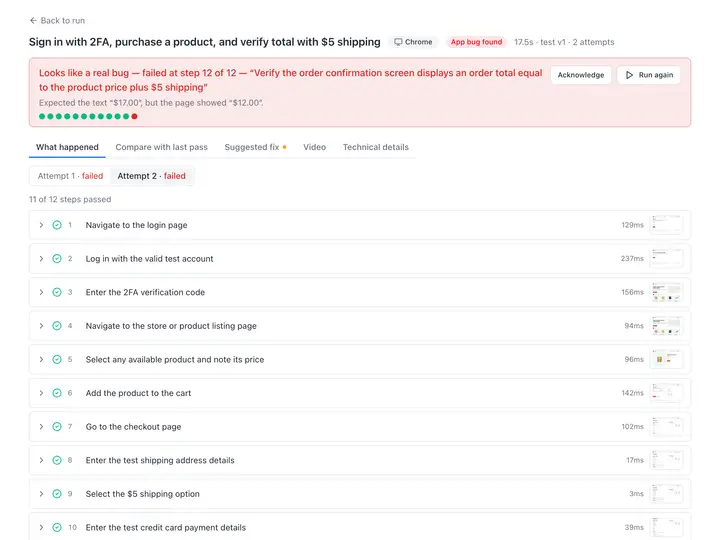Open the Suggested fix tab
Image resolution: width=720 pixels, height=540 pixels.
tap(255, 147)
